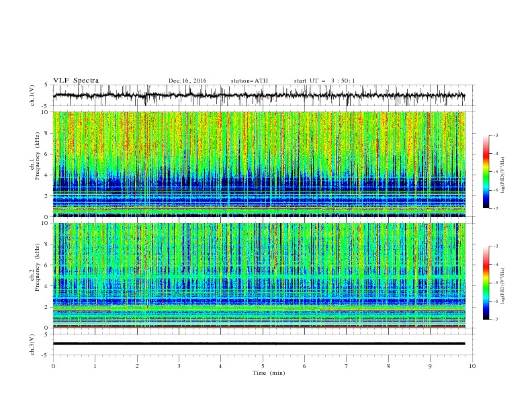This screenshot has height=411, width=532.
Task: Click the time axis tick label '9'
Action: (430, 366)
